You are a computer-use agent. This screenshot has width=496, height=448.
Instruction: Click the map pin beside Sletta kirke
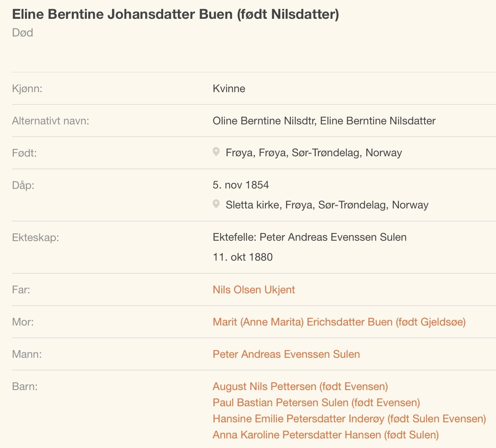coord(216,204)
